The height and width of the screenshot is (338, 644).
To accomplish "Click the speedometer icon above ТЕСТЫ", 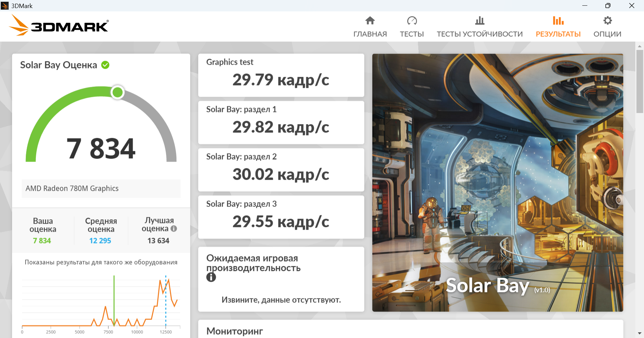I will tap(412, 21).
